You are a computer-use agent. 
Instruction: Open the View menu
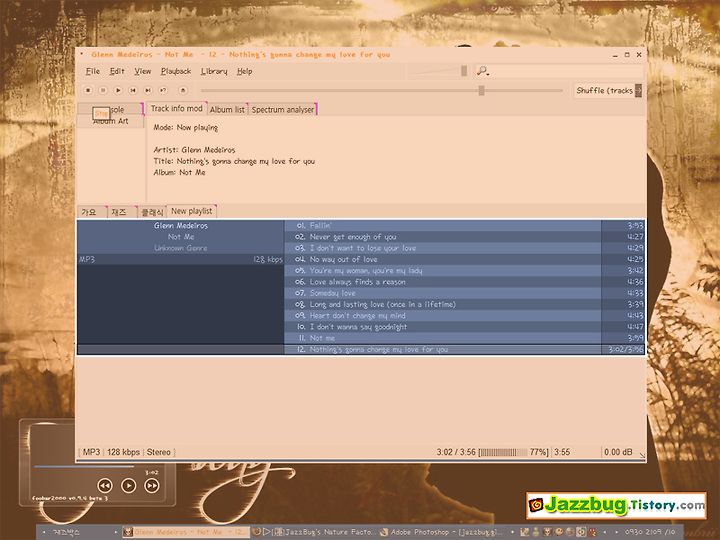(142, 71)
